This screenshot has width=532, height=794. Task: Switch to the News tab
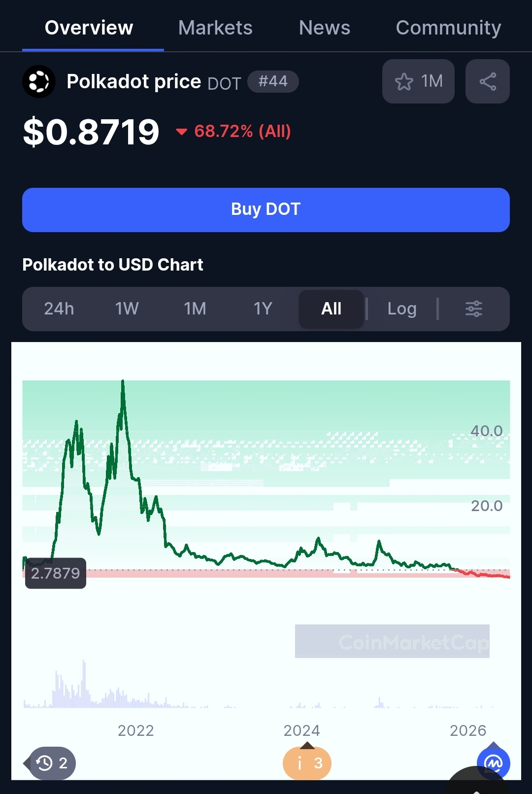(325, 28)
